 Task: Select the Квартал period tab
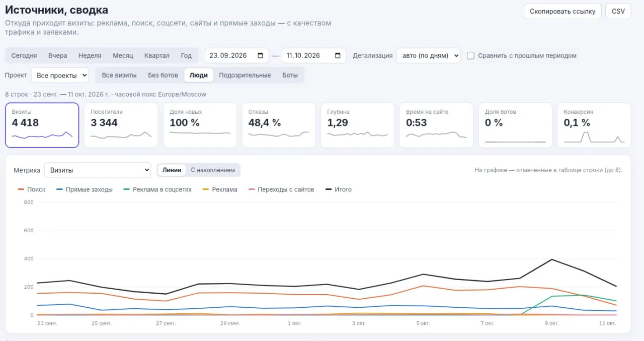(157, 55)
